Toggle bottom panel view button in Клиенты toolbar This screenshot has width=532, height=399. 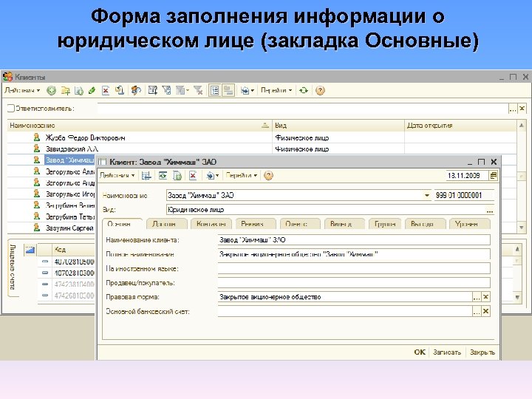coord(228,91)
